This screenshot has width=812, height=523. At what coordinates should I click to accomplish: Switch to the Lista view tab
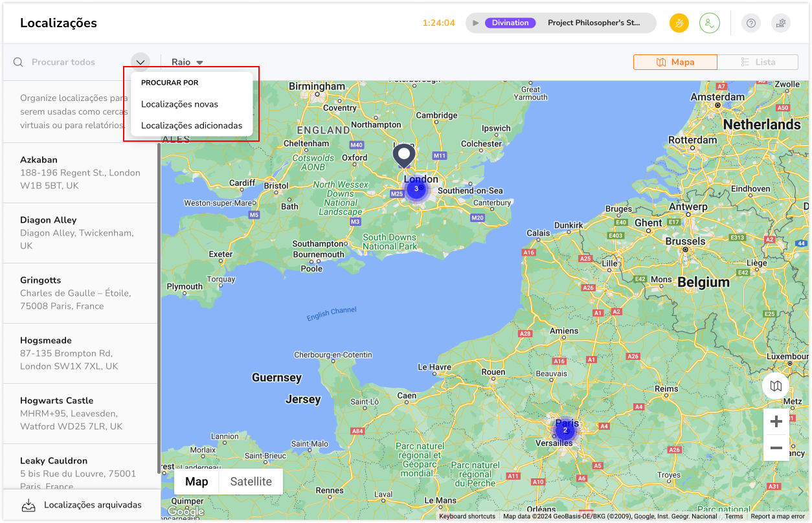[x=758, y=62]
